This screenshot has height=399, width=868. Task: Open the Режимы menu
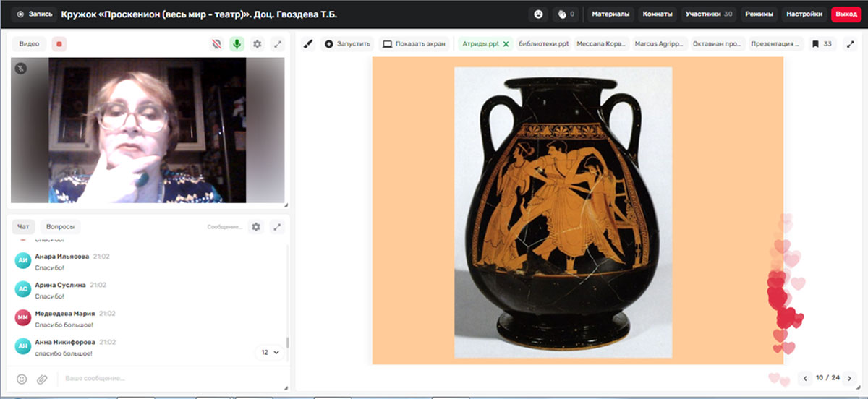[759, 14]
